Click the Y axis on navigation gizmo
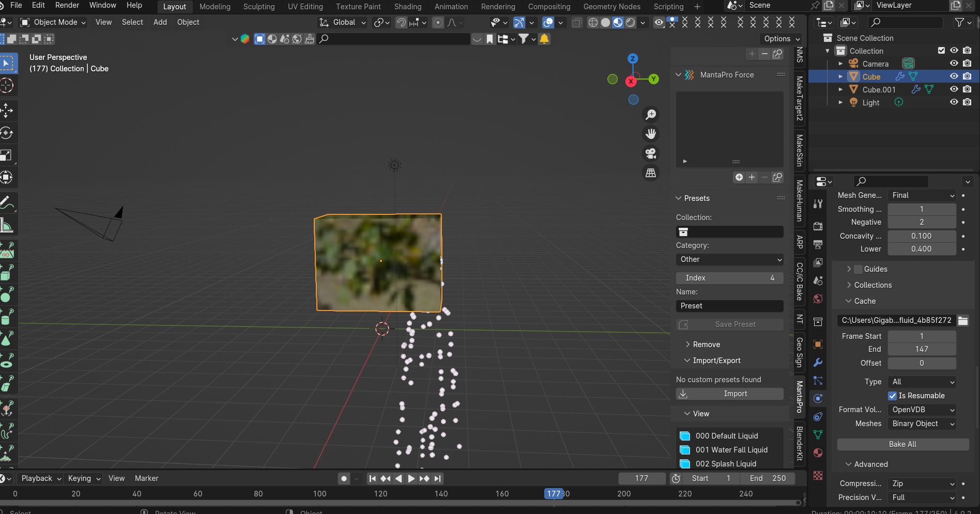The image size is (980, 514). 654,79
